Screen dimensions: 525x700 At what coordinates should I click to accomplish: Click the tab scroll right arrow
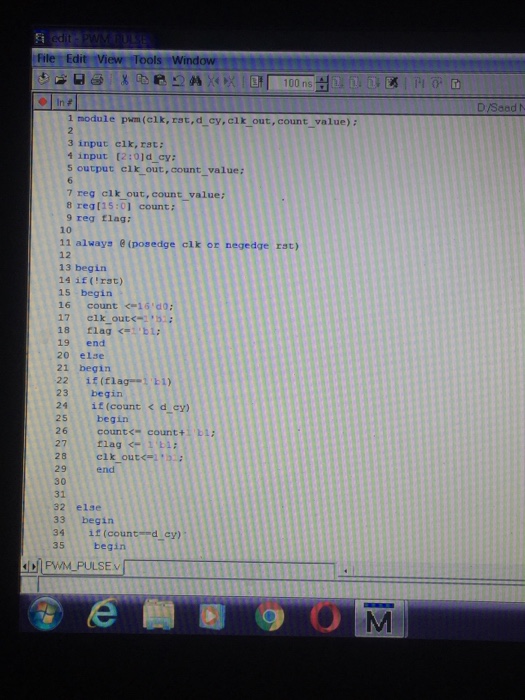(x=33, y=567)
